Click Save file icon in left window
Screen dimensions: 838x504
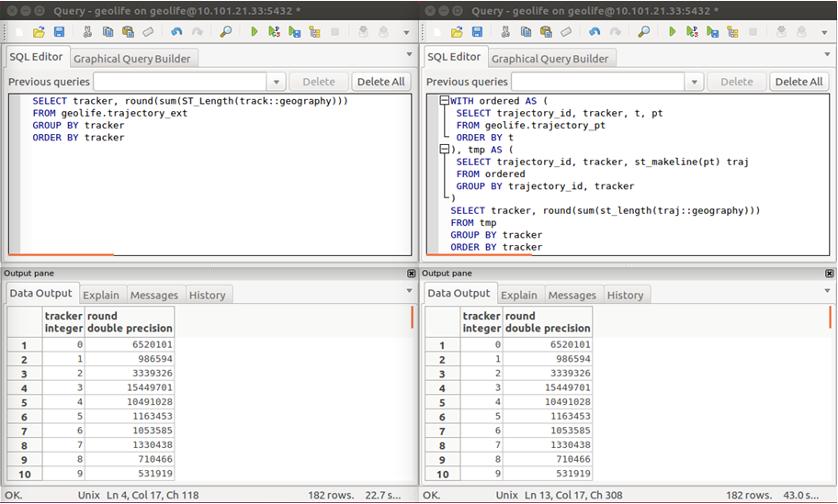59,32
